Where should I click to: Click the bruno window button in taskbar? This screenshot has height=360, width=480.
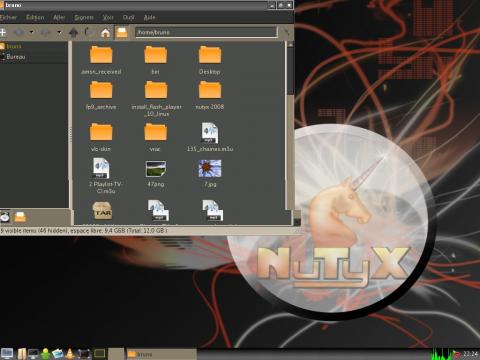(x=161, y=354)
